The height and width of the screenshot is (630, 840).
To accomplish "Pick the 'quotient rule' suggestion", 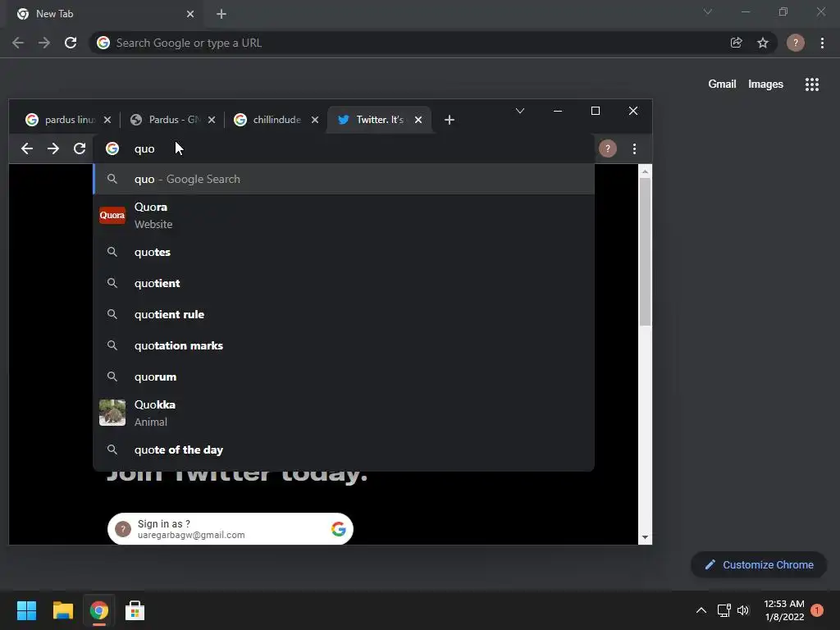I will (344, 314).
